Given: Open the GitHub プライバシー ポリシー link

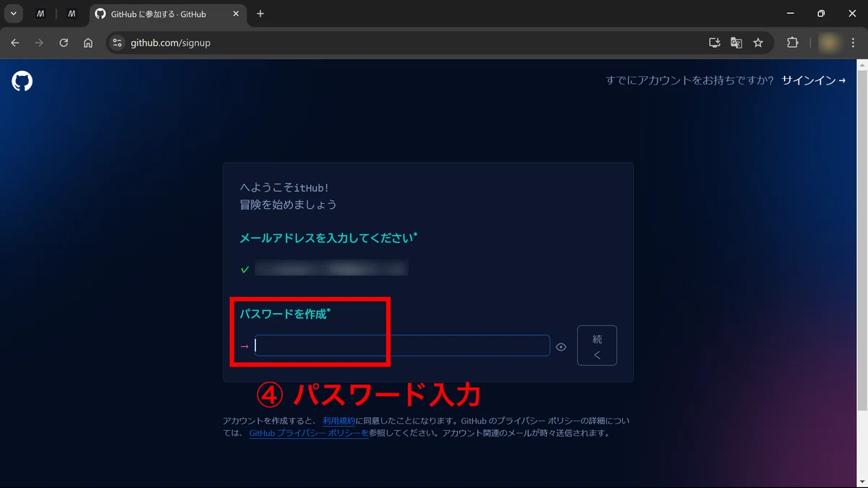Looking at the screenshot, I should coord(309,434).
